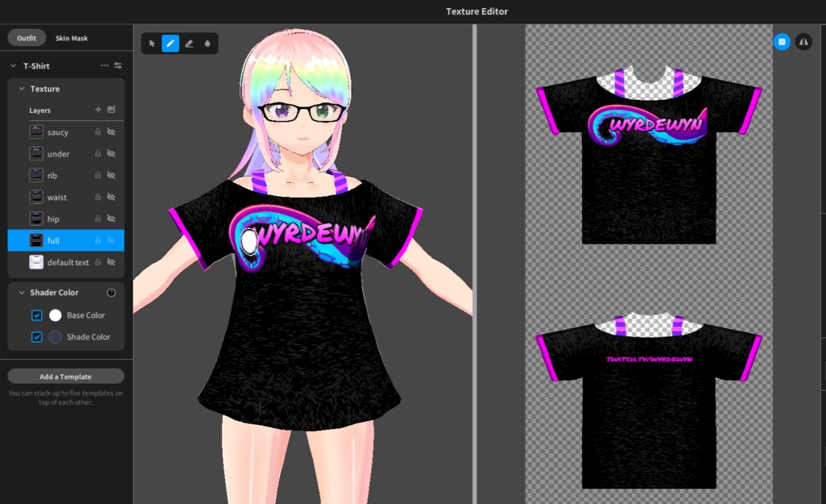This screenshot has width=826, height=504.
Task: Click the Add a Template button
Action: coord(65,376)
